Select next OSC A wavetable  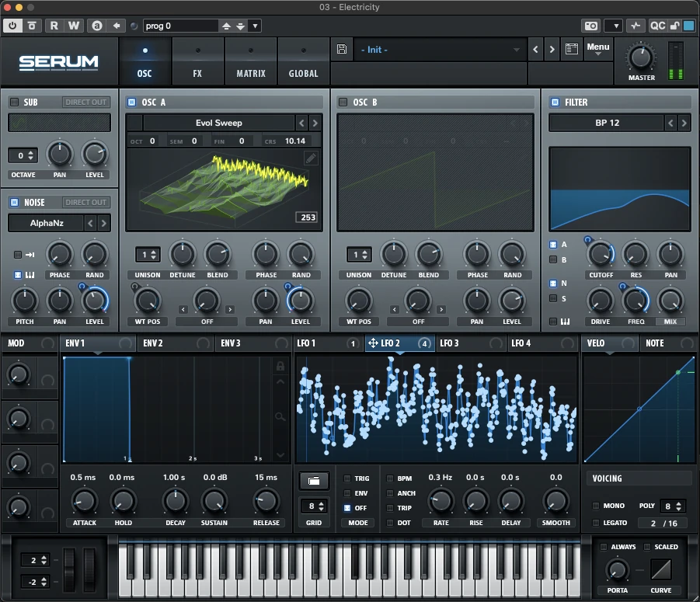tap(315, 123)
